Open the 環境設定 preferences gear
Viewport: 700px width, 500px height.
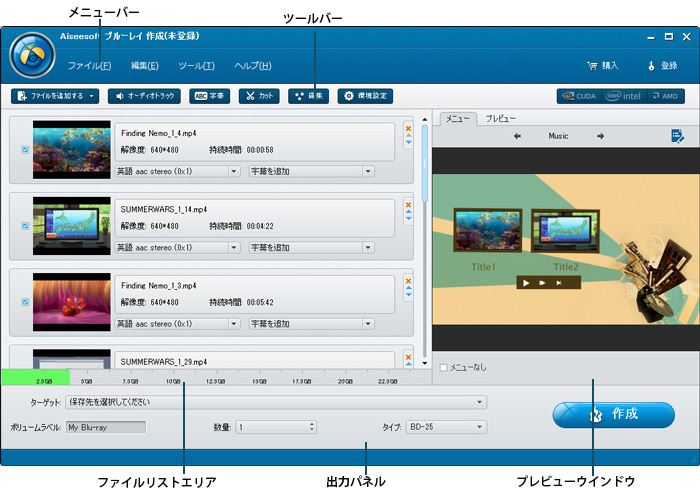coord(364,96)
